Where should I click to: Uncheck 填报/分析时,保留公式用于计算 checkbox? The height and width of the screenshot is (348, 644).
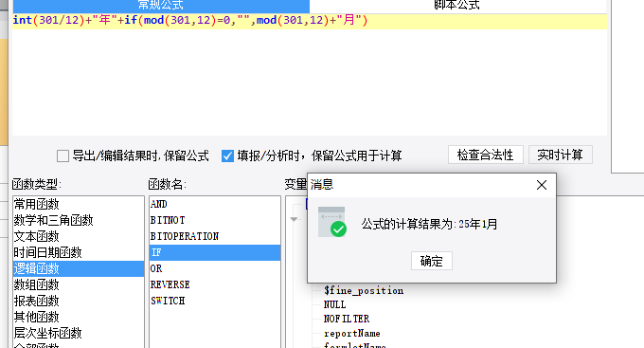point(227,156)
